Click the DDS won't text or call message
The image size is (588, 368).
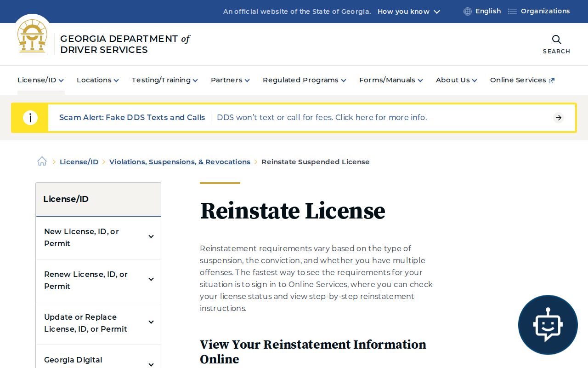322,118
